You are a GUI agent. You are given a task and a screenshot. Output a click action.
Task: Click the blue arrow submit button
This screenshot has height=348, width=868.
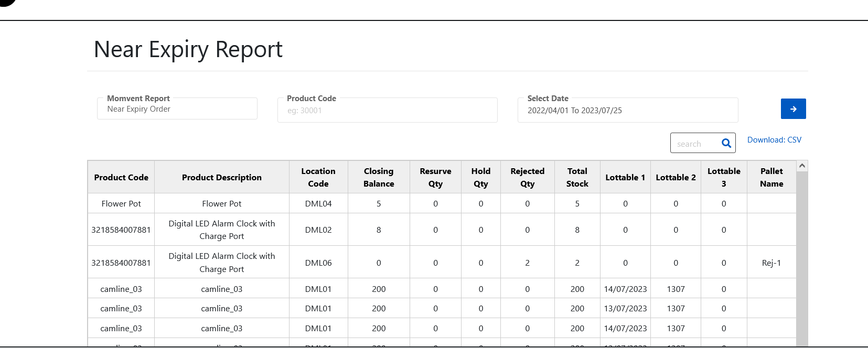793,109
